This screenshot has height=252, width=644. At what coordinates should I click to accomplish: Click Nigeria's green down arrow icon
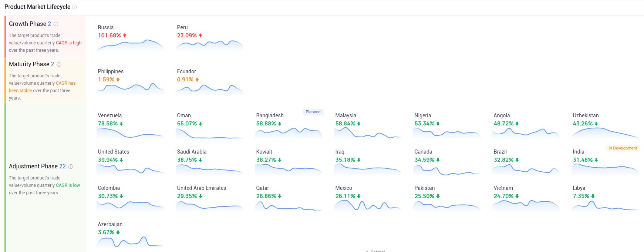(438, 124)
